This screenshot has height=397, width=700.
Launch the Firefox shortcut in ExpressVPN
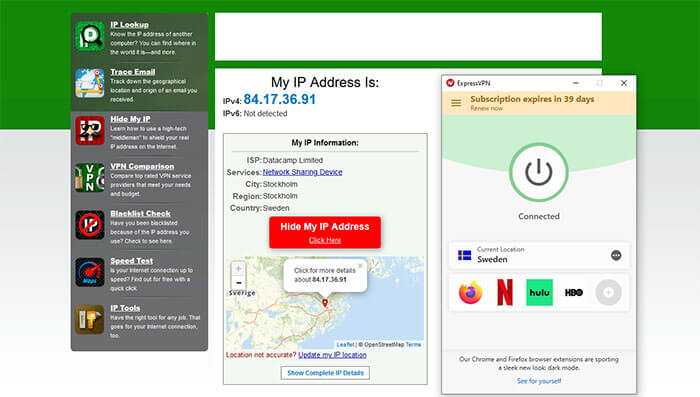click(x=470, y=293)
